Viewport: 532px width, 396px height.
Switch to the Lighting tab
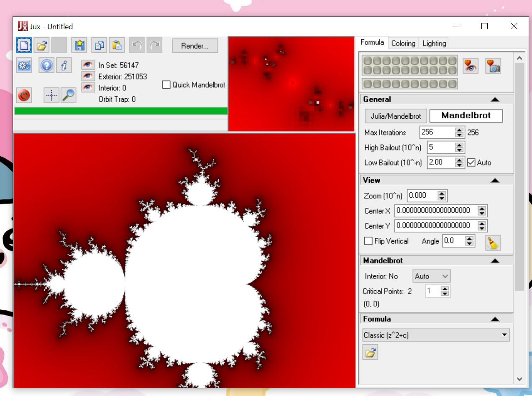tap(434, 43)
